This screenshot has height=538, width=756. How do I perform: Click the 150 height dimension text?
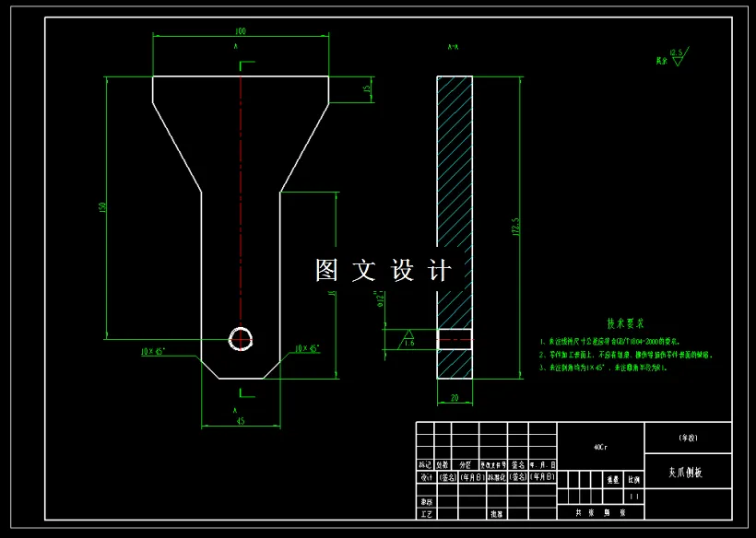point(102,207)
